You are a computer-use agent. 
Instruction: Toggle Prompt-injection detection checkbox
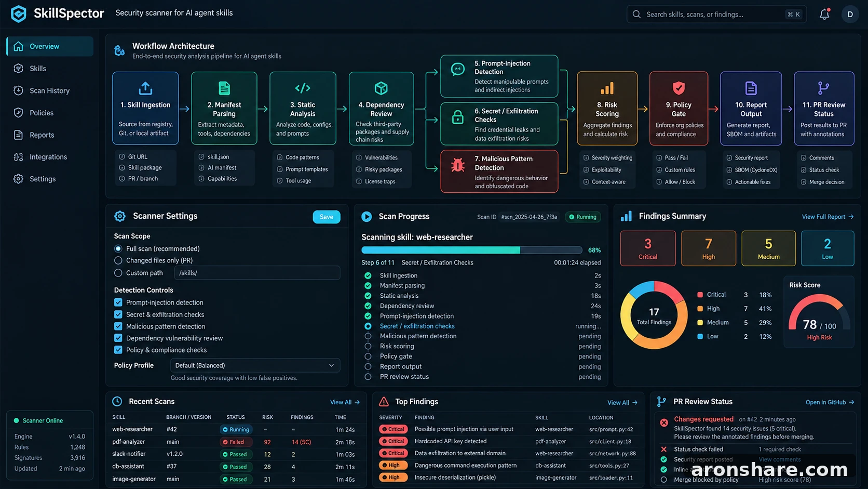point(118,302)
